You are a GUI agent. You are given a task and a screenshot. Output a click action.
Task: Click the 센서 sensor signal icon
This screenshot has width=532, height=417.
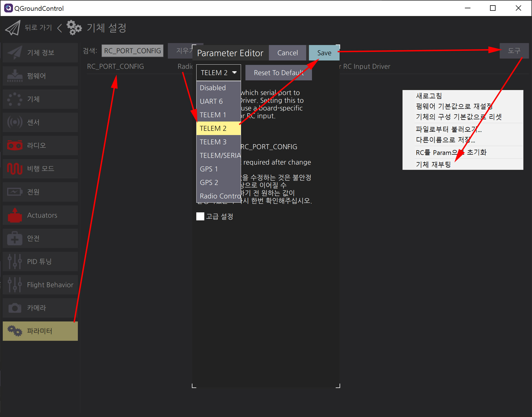click(x=15, y=122)
